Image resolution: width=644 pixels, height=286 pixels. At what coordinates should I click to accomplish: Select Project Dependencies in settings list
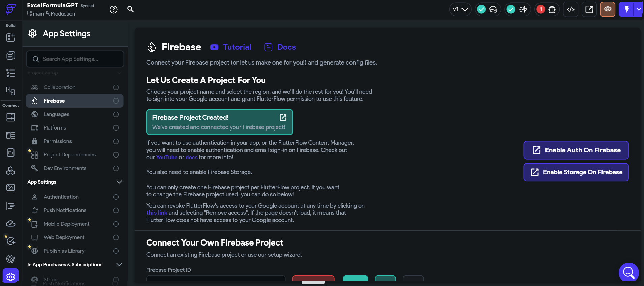pos(75,155)
